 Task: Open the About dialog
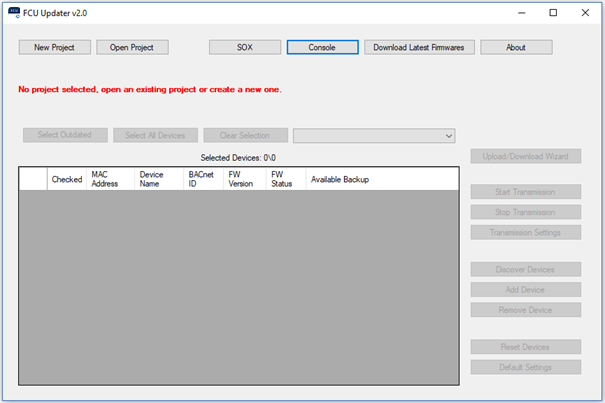[x=516, y=47]
